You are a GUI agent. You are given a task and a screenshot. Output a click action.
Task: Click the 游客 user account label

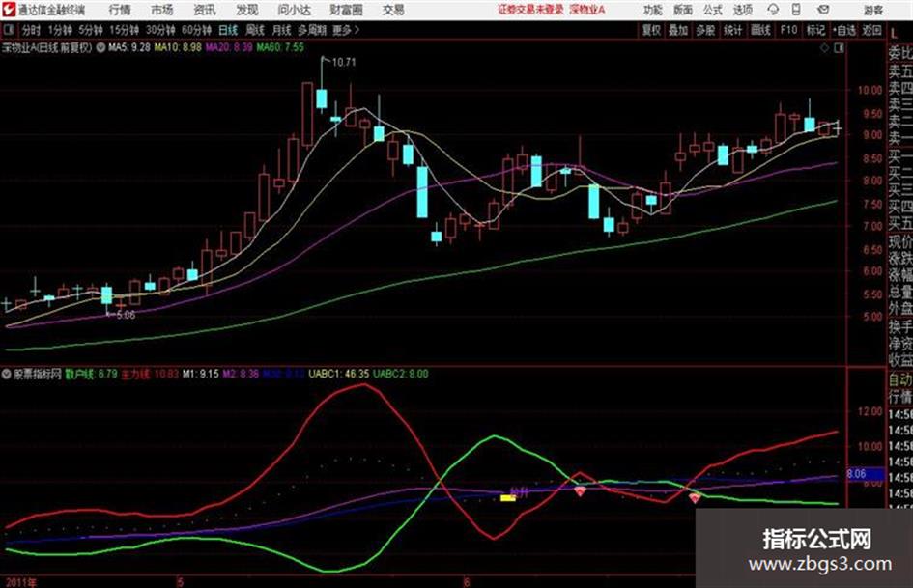(x=872, y=10)
